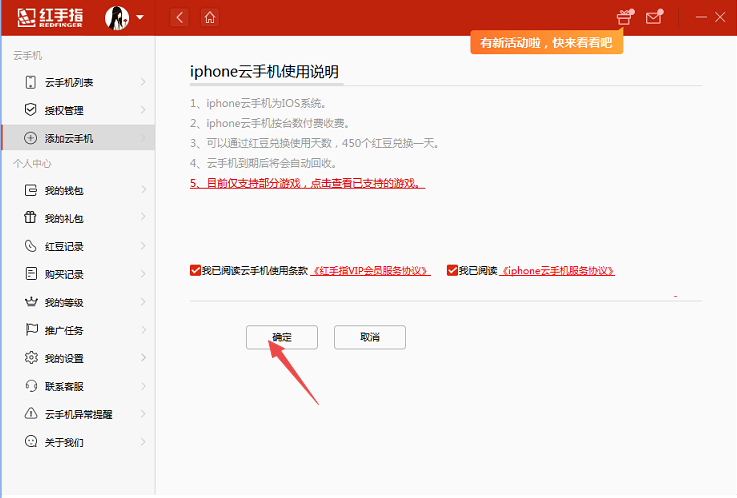
Task: Click the bean icon for 红豆记录
Action: (31, 246)
